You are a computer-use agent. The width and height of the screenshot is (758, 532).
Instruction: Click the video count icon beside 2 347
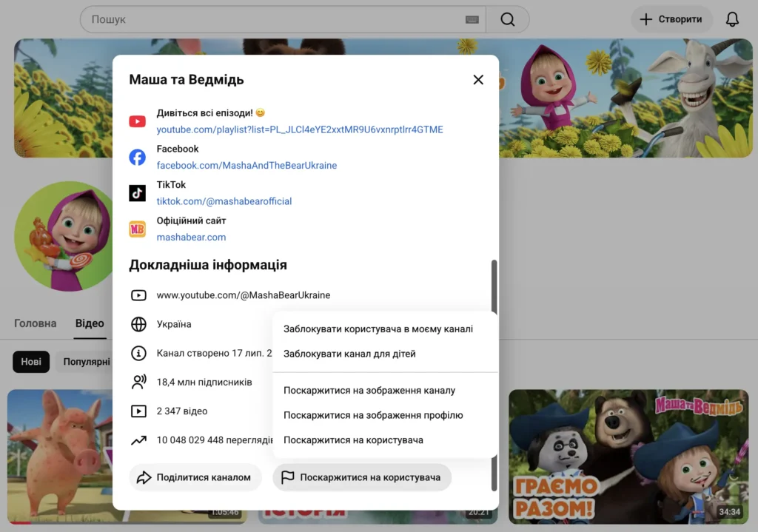(138, 411)
